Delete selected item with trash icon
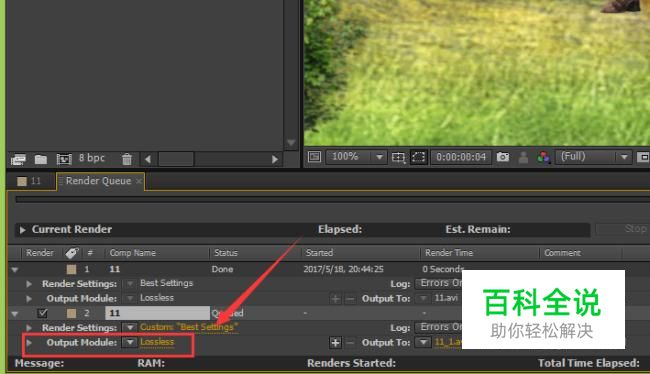The width and height of the screenshot is (650, 374). click(127, 159)
